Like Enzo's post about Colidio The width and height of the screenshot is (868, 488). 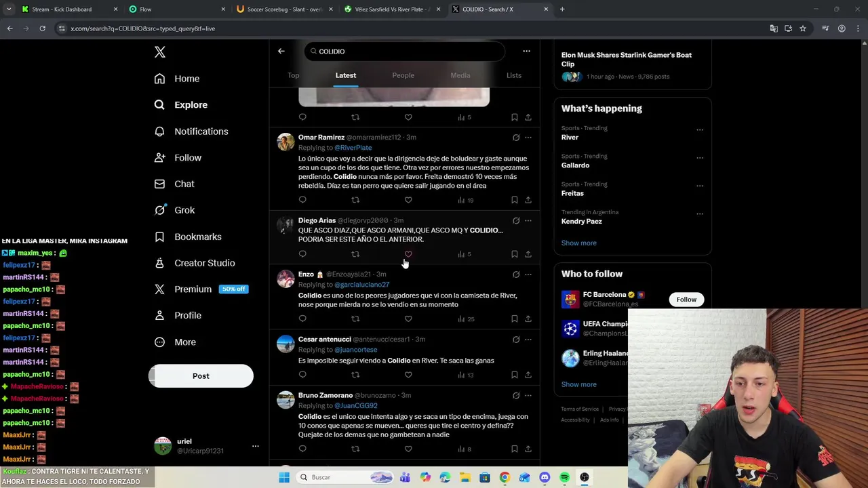(x=408, y=319)
